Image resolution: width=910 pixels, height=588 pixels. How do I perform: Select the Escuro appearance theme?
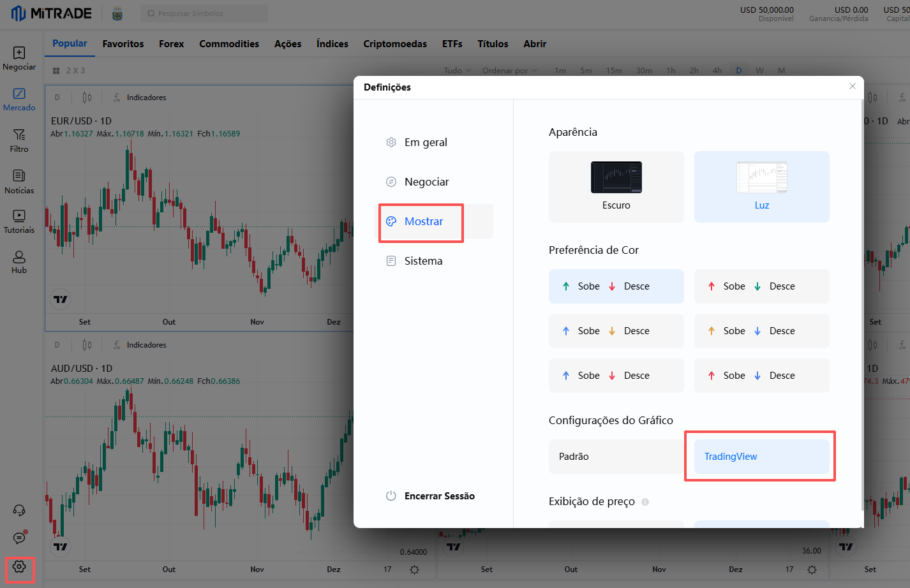click(x=616, y=187)
